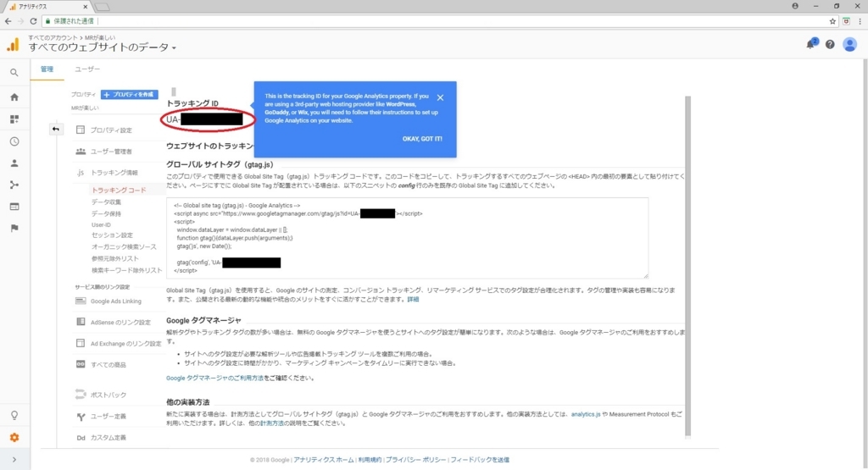Open Customization dashboard grid icon
This screenshot has width=868, height=470.
click(x=14, y=119)
